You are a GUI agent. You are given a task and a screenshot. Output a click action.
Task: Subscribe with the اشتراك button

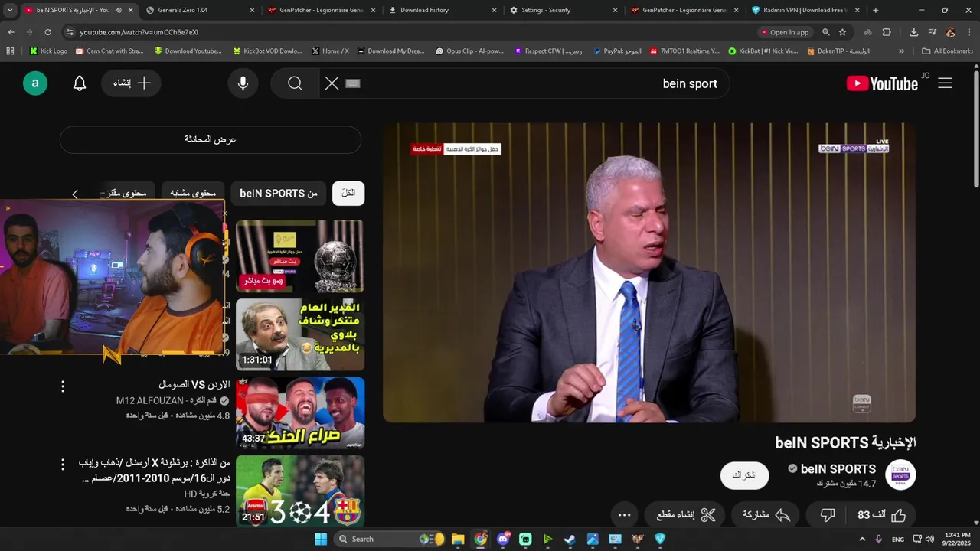point(744,475)
